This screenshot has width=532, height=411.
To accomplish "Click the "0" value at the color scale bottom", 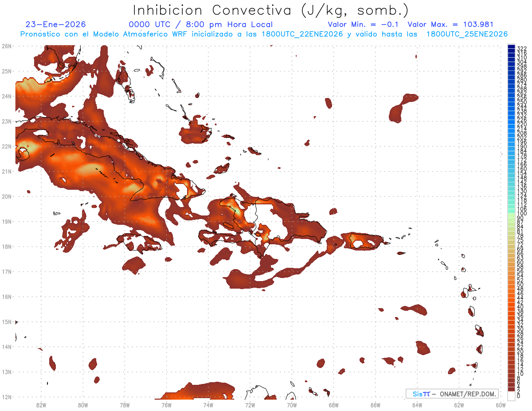I will pos(519,396).
